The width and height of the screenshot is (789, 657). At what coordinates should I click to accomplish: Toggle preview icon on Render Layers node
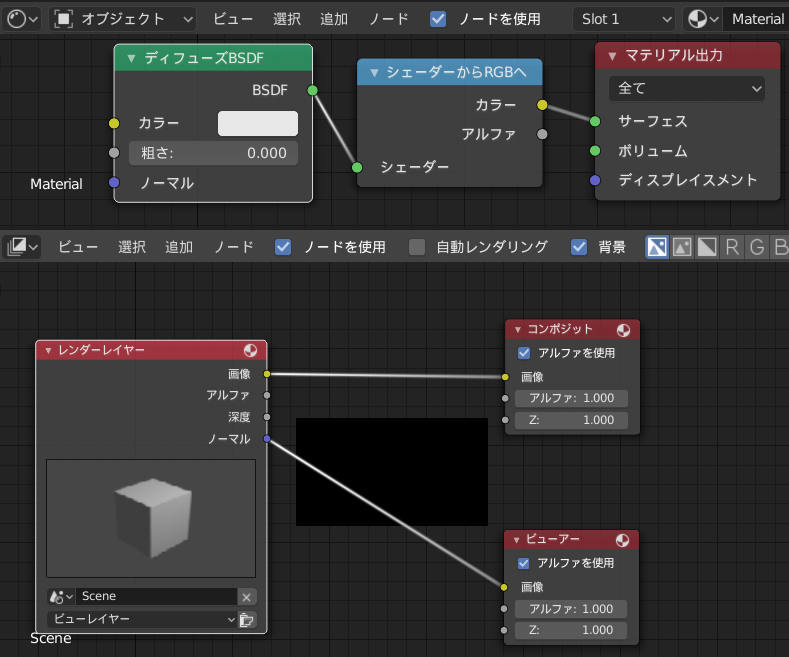click(x=250, y=350)
